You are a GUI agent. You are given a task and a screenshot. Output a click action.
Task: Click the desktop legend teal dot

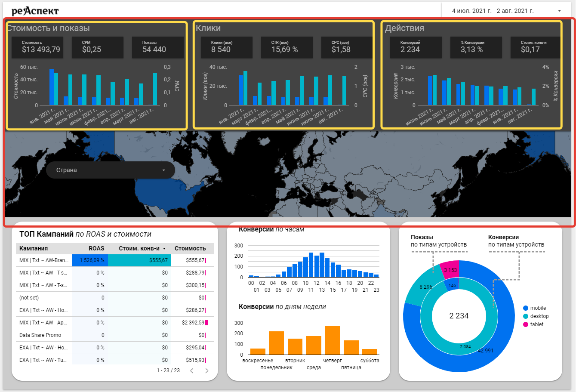[x=526, y=316]
